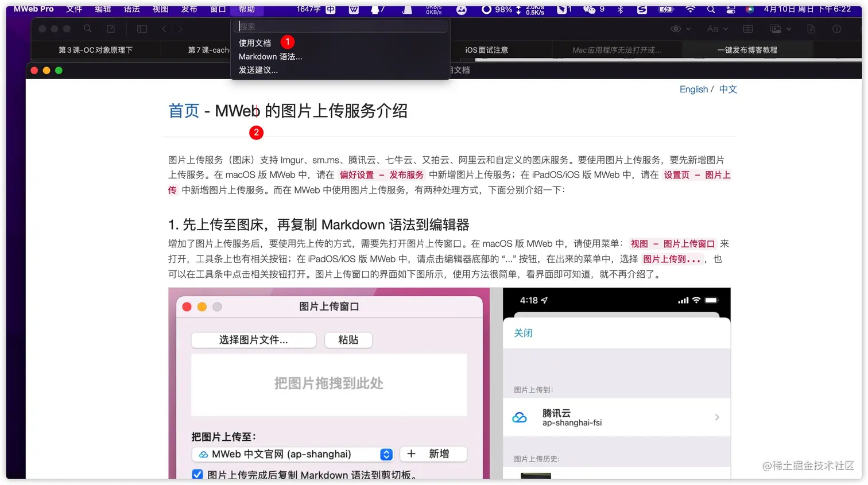This screenshot has height=485, width=868.
Task: Click the Siri icon in menu bar
Action: pyautogui.click(x=750, y=9)
